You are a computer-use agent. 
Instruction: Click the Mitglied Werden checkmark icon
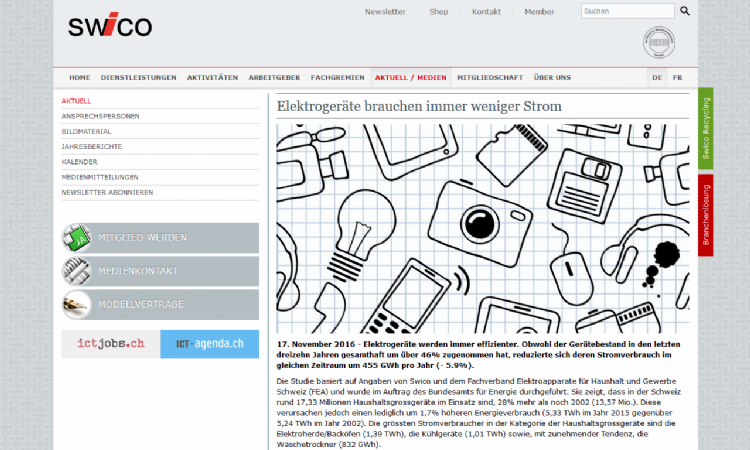click(77, 238)
